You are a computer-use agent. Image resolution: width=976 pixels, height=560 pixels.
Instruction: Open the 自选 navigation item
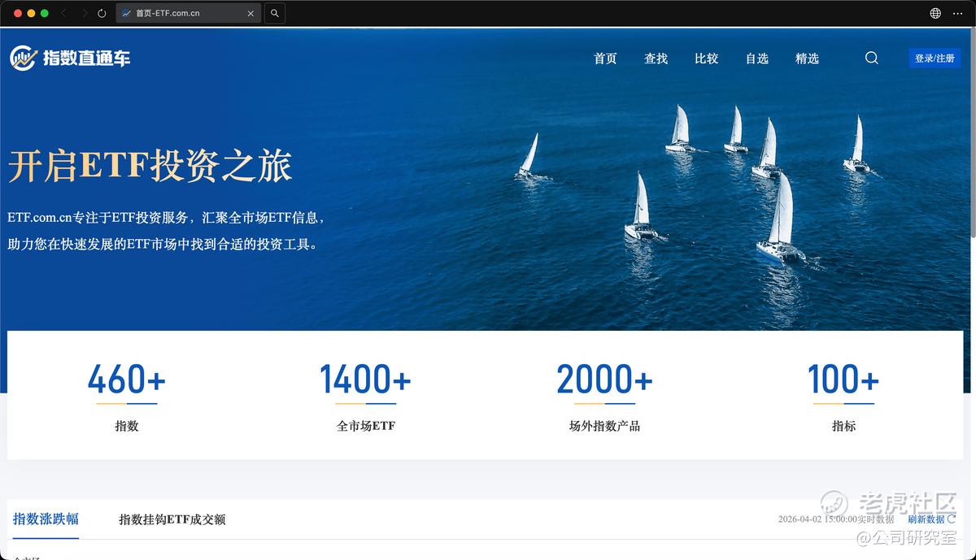(756, 59)
